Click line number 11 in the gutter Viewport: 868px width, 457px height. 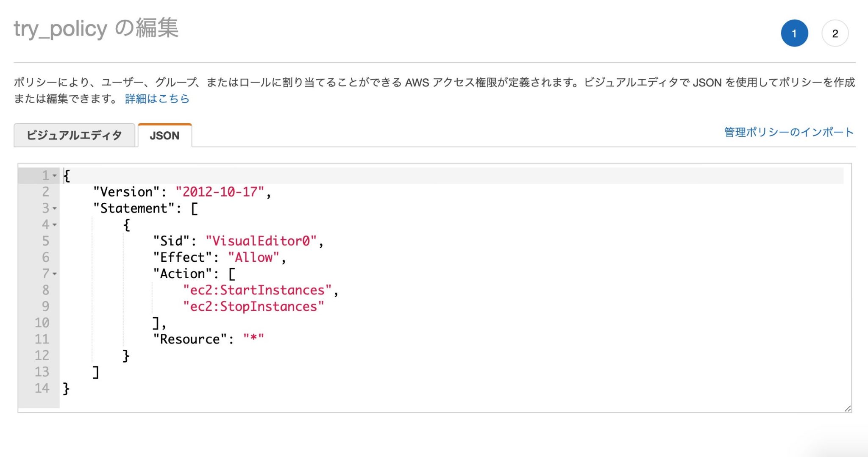point(41,339)
